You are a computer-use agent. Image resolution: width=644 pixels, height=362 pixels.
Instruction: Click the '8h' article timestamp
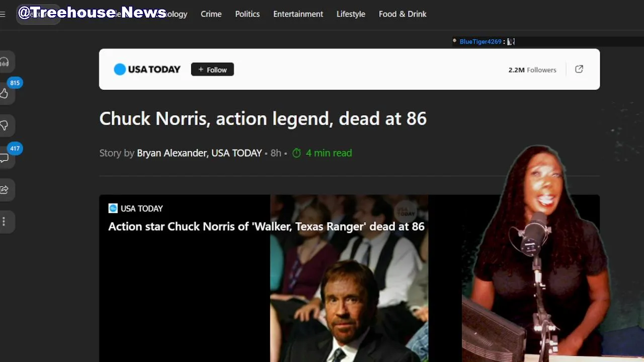[x=276, y=153]
